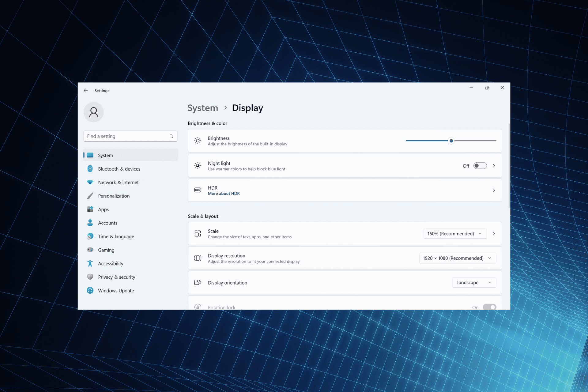Image resolution: width=588 pixels, height=392 pixels.
Task: Click System in the breadcrumb
Action: click(202, 108)
